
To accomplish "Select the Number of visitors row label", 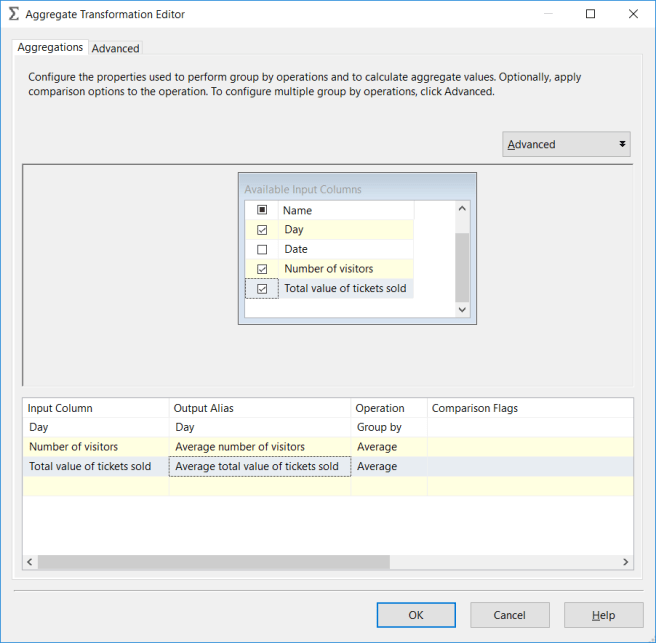I will point(328,269).
